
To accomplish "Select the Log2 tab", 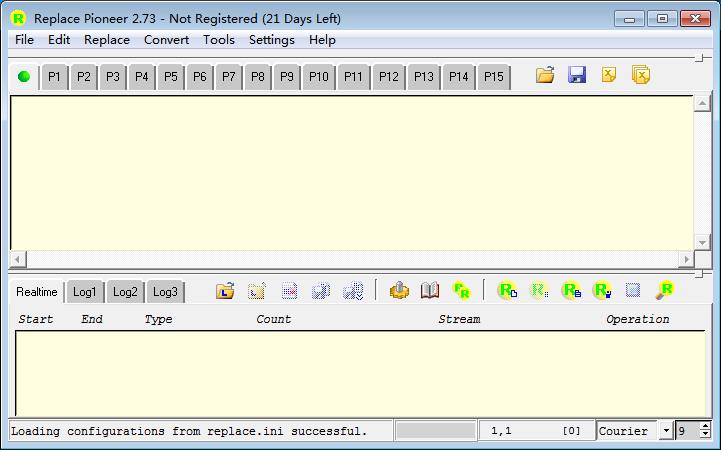I will [125, 292].
